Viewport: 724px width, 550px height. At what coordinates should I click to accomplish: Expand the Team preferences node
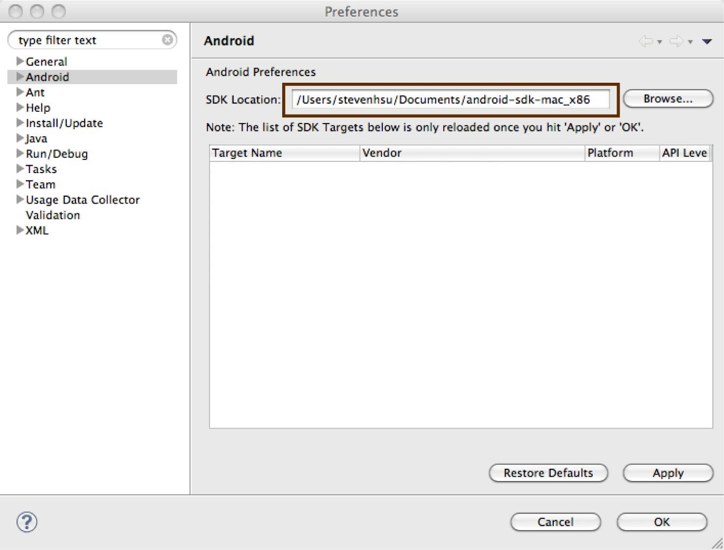pyautogui.click(x=20, y=184)
